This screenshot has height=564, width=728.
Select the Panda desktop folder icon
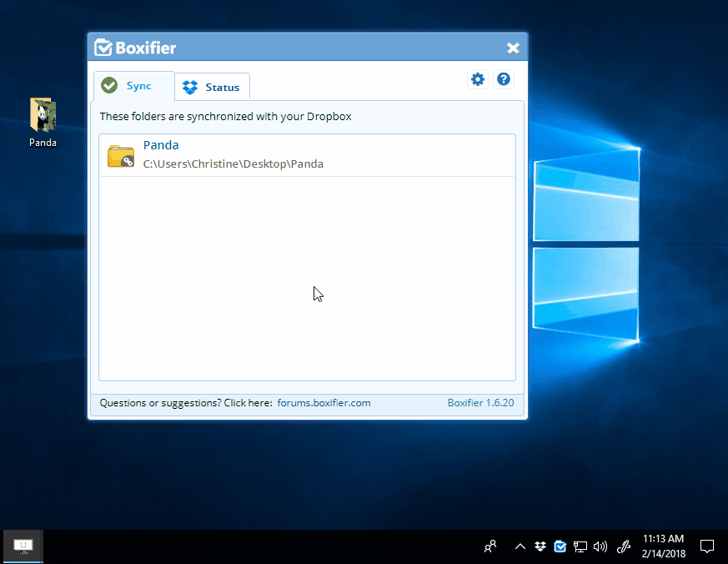pos(43,123)
